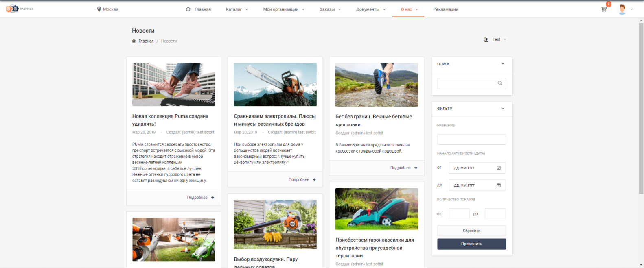
Task: Open article Приобретаем газонокосилки
Action: [x=375, y=248]
